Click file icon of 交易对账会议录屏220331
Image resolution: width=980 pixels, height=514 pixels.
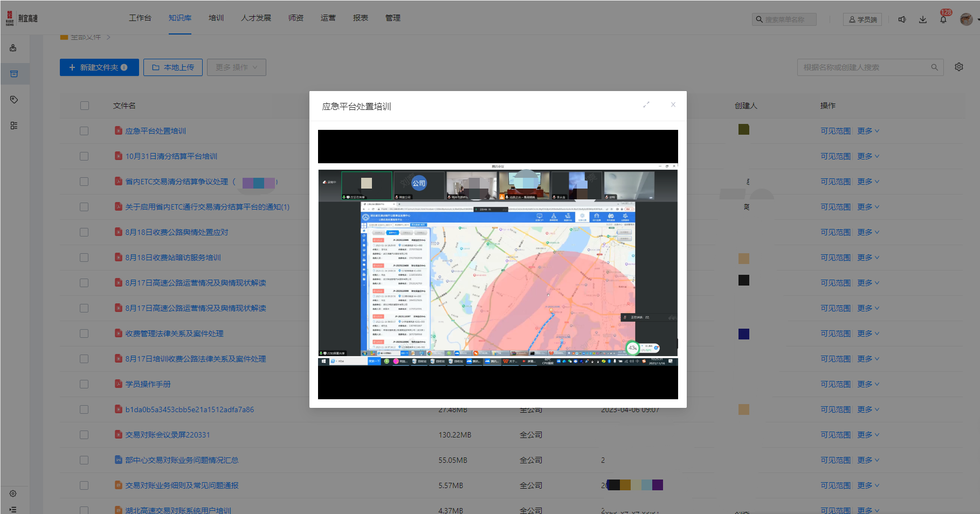(x=119, y=434)
